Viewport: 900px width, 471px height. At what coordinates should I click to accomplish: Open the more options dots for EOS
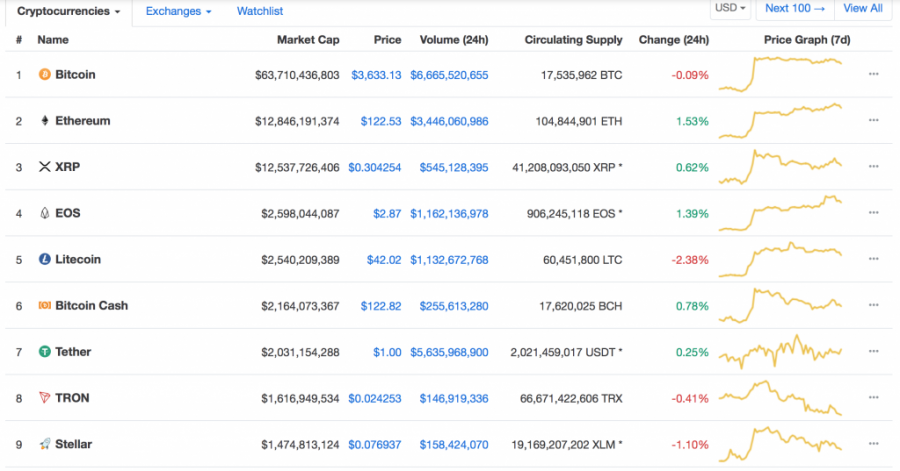pos(874,212)
